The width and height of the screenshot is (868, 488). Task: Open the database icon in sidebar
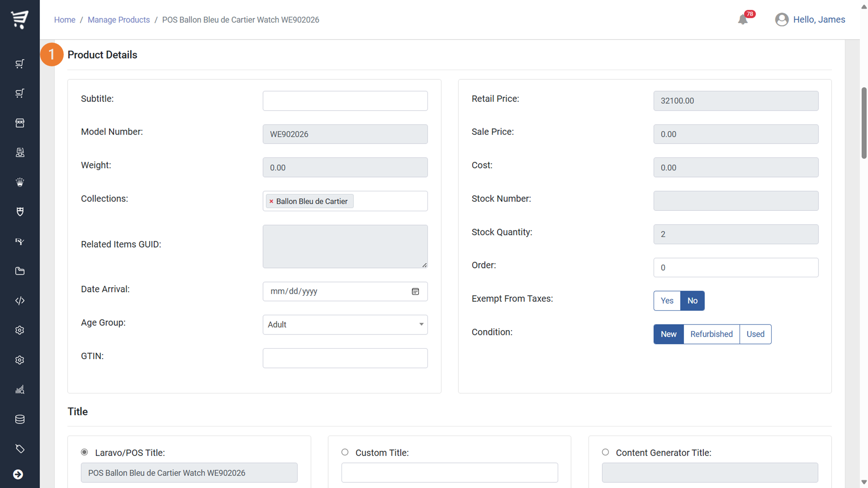tap(20, 419)
